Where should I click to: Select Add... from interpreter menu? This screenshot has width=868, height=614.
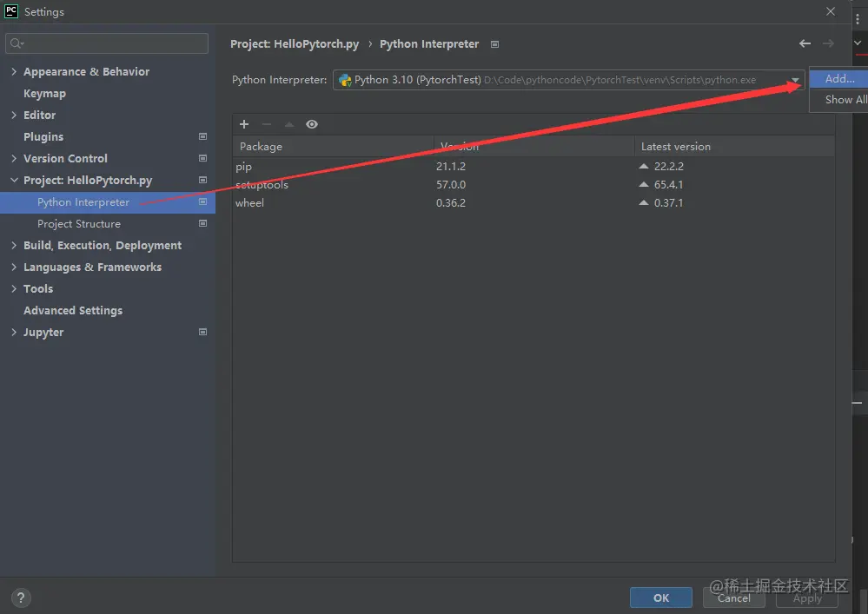click(839, 79)
